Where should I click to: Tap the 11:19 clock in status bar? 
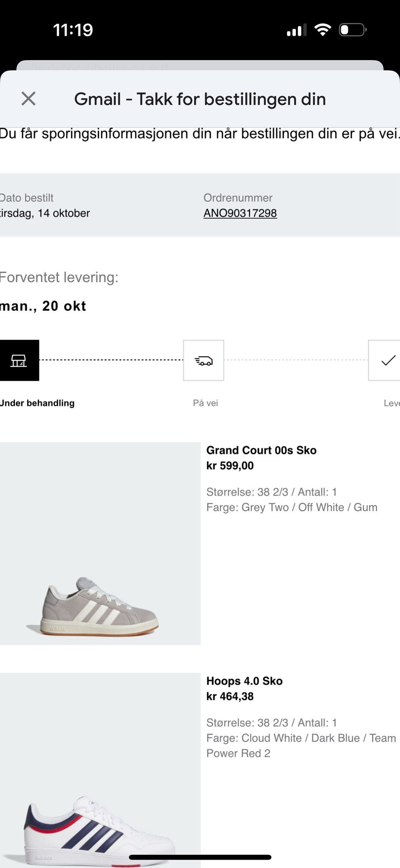pyautogui.click(x=73, y=30)
